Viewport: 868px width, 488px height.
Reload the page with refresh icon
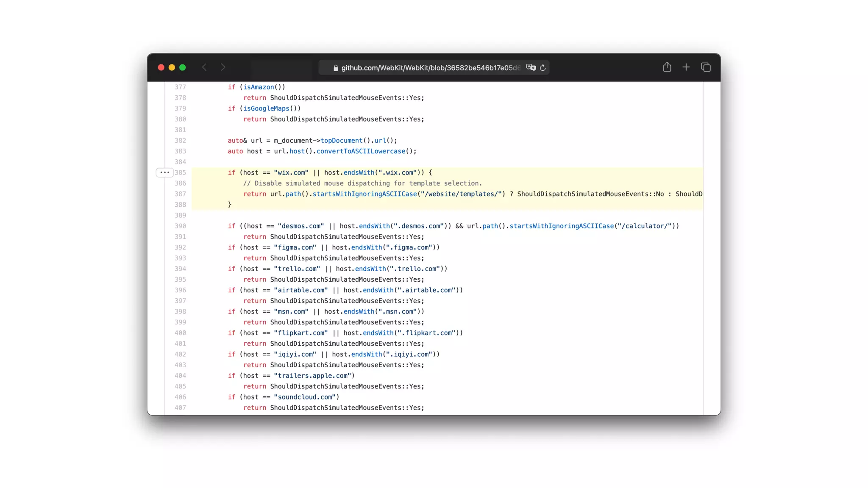coord(543,68)
